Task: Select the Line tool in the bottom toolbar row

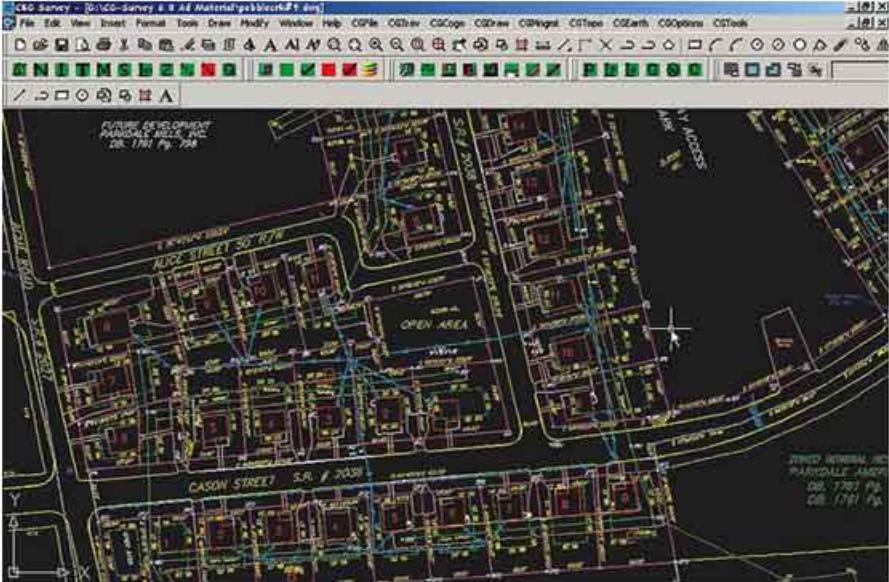Action: (19, 96)
